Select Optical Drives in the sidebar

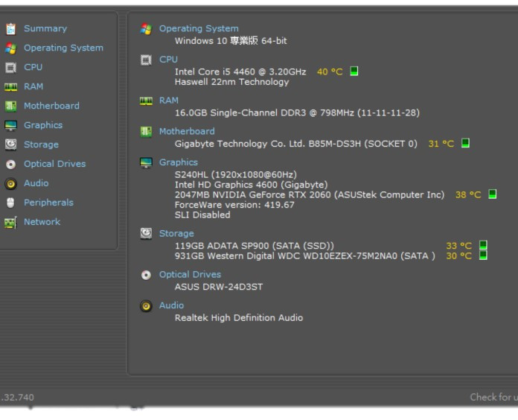(54, 164)
